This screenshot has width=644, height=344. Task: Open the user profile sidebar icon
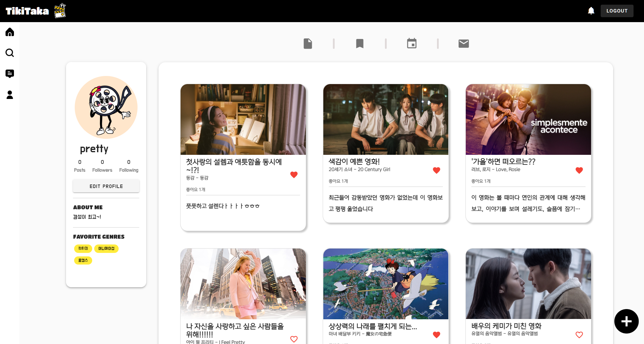[10, 95]
